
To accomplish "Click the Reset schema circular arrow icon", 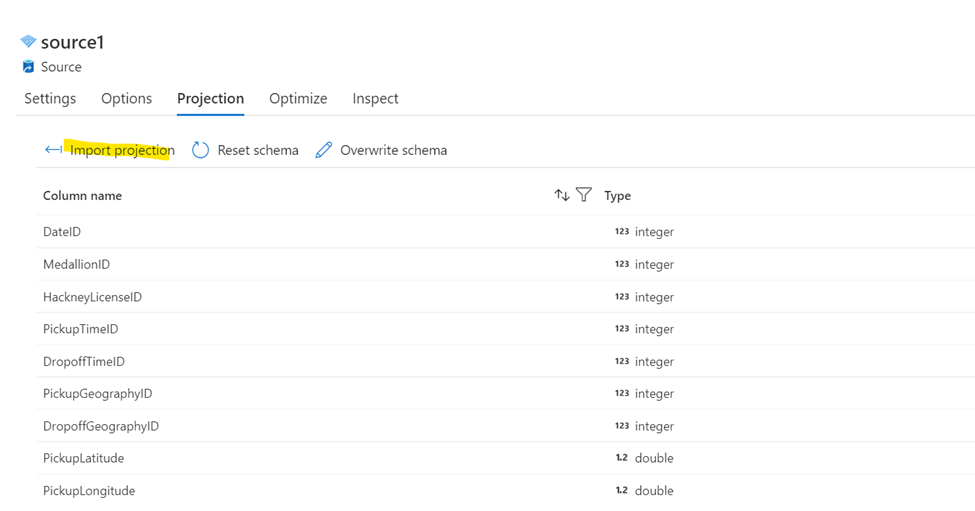I will point(200,150).
